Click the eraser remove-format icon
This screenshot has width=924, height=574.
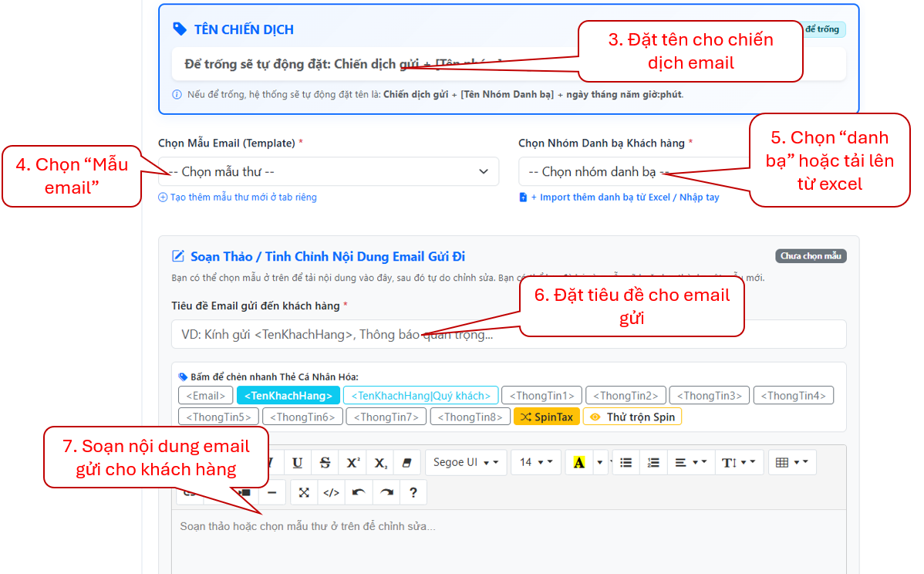click(x=407, y=463)
